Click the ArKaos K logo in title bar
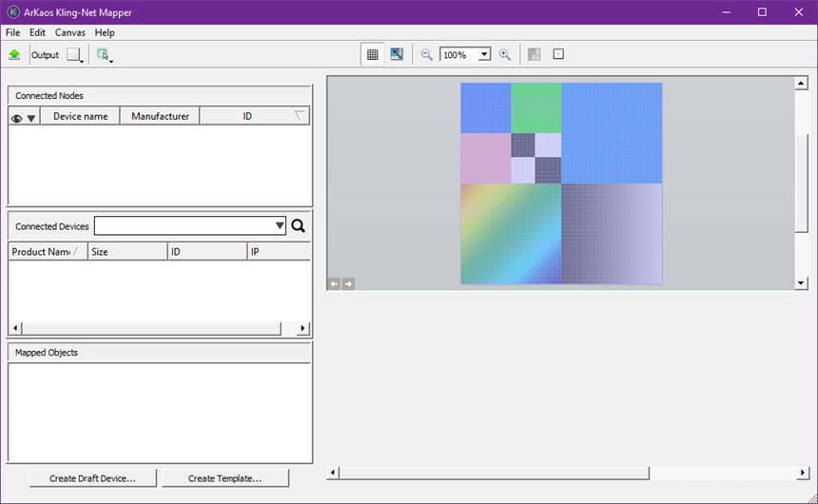The width and height of the screenshot is (818, 504). (13, 12)
